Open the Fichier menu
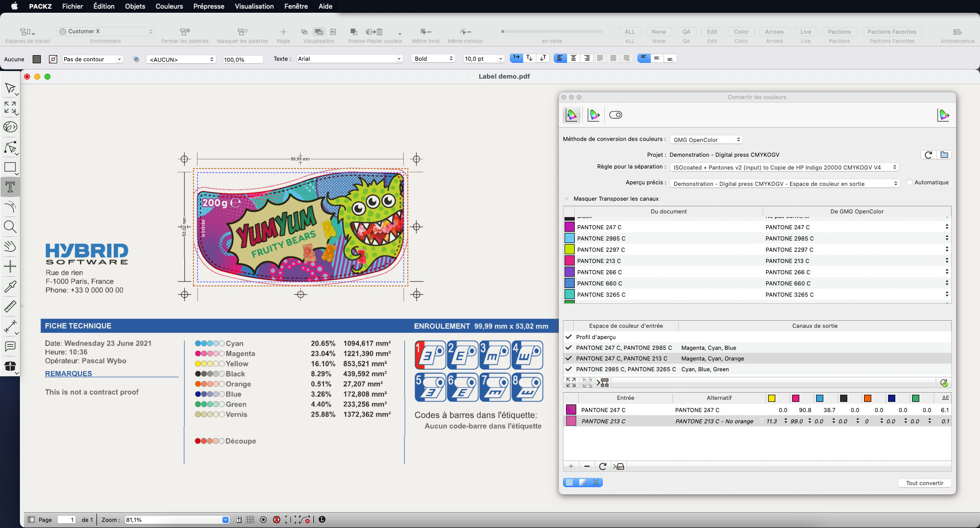The height and width of the screenshot is (528, 980). click(x=72, y=6)
